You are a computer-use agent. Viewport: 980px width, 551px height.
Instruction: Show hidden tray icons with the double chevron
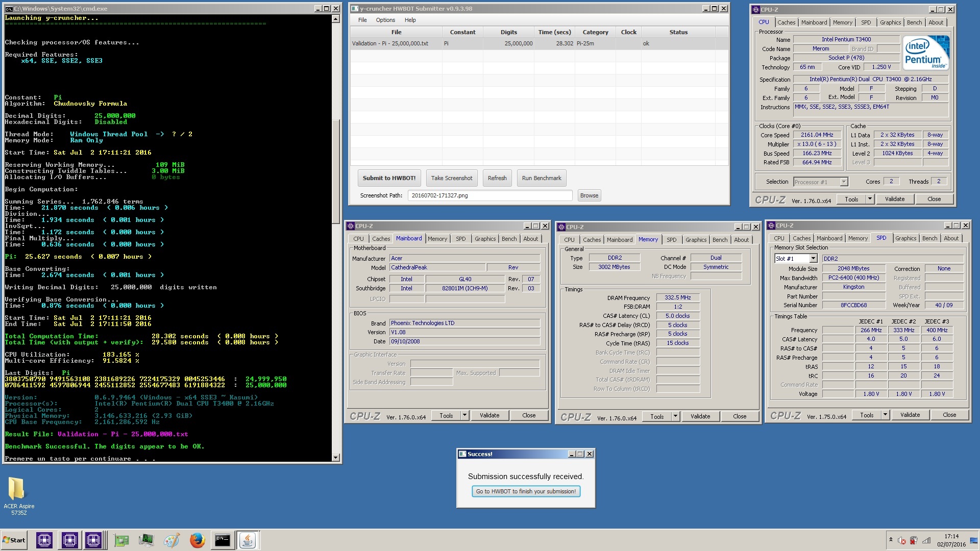point(891,540)
